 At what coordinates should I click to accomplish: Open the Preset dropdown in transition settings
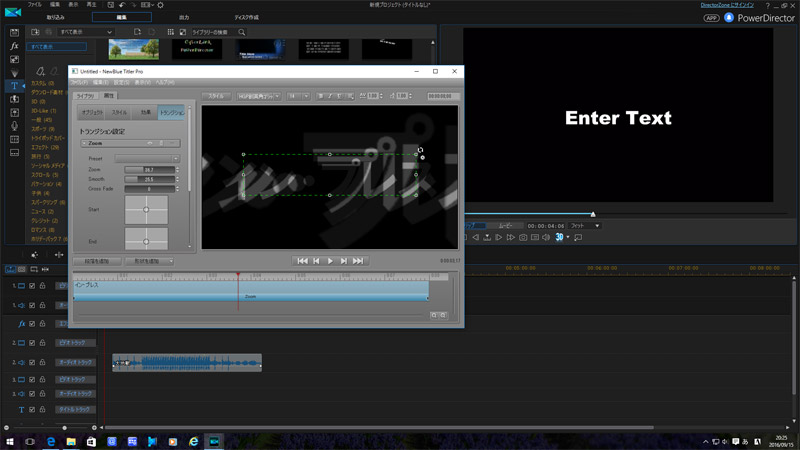147,158
